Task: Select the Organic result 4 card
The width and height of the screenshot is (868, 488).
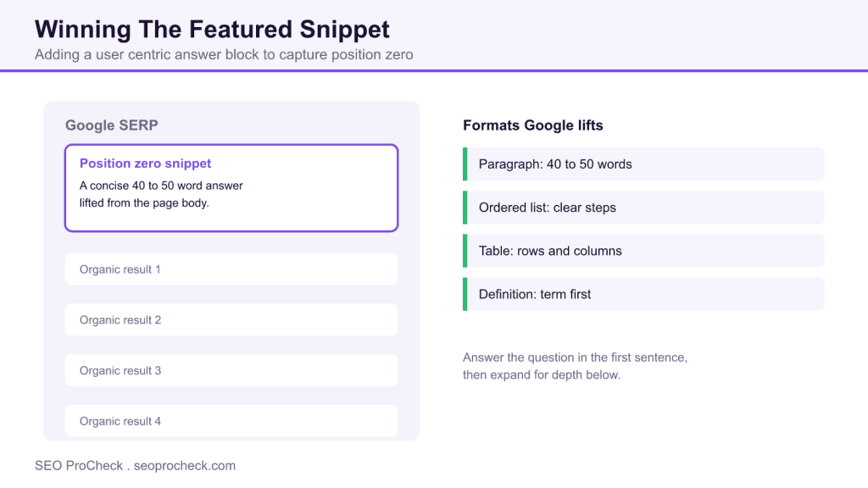Action: (231, 421)
